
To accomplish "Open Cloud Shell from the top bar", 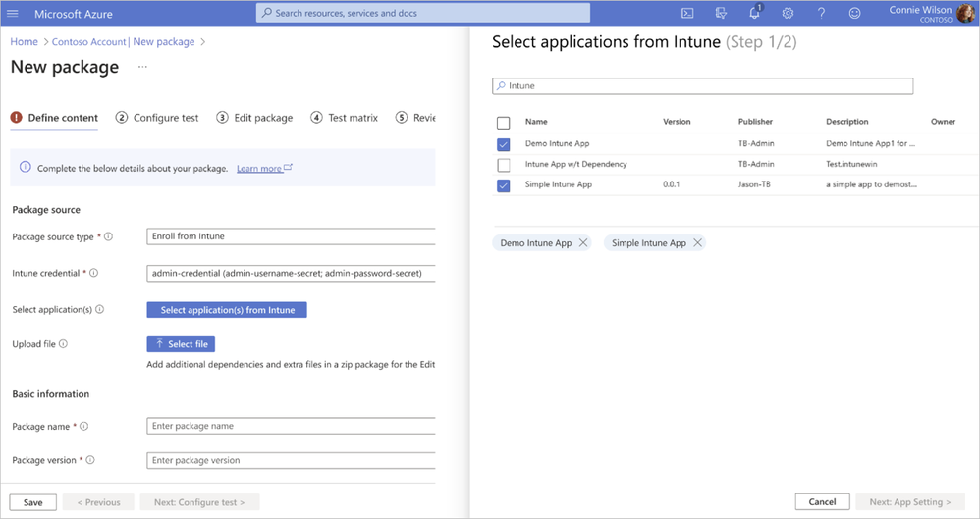I will (x=688, y=14).
